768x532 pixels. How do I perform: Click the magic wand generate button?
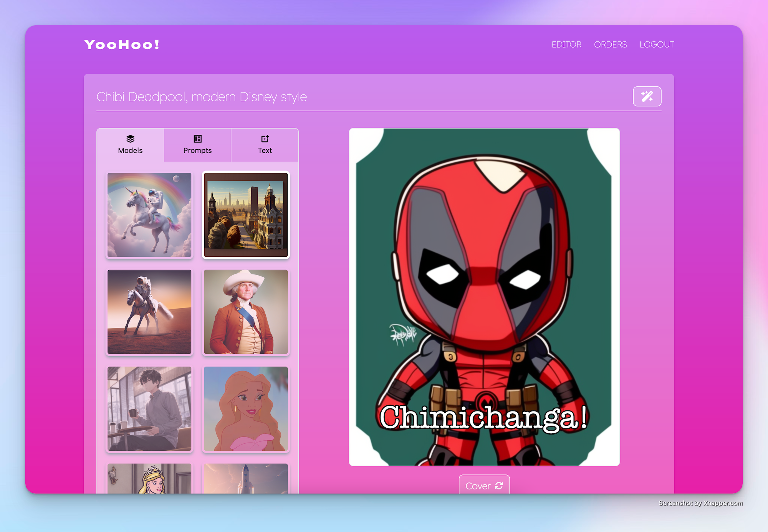(x=647, y=96)
